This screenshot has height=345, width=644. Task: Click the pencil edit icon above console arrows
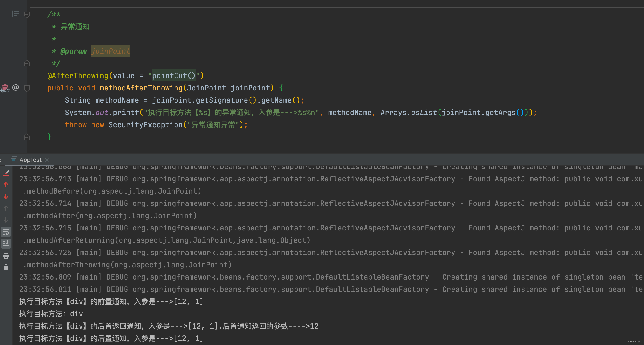point(6,173)
